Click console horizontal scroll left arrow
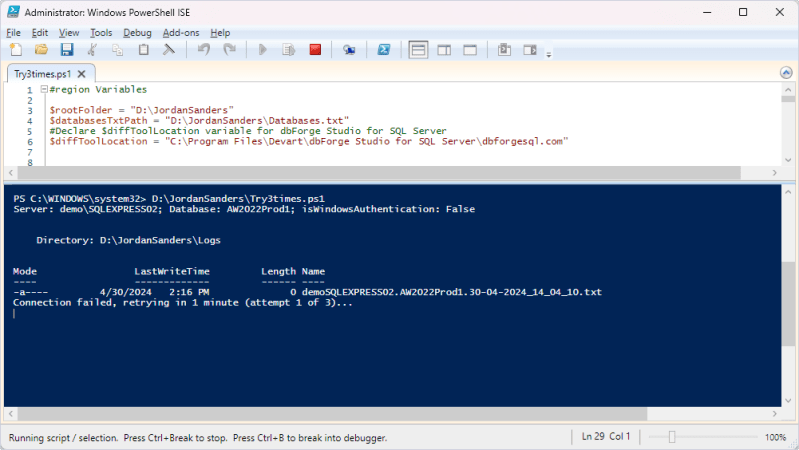Screen dimensions: 799x450 tap(11, 414)
